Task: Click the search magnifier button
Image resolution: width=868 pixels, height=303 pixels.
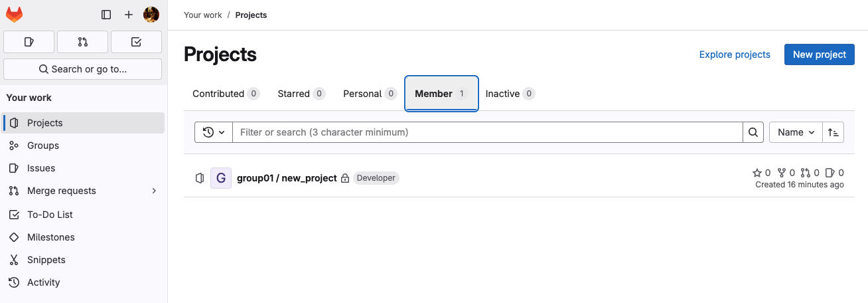Action: [x=753, y=132]
